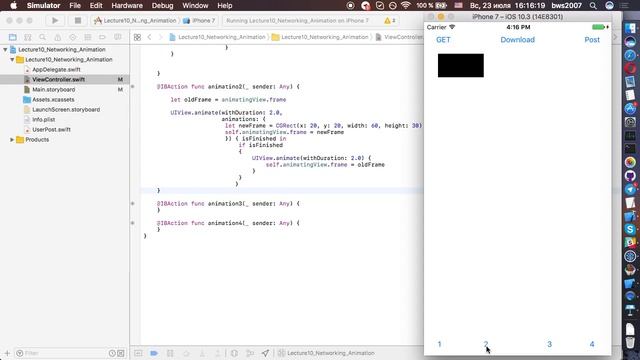Collapse the Lecture10_Networking_Animation project root
The width and height of the screenshot is (640, 360).
(x=5, y=49)
